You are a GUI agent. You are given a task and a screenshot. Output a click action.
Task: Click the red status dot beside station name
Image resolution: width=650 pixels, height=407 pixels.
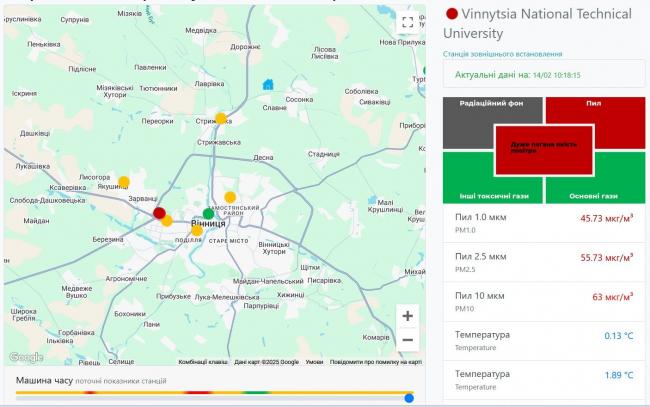click(x=451, y=14)
